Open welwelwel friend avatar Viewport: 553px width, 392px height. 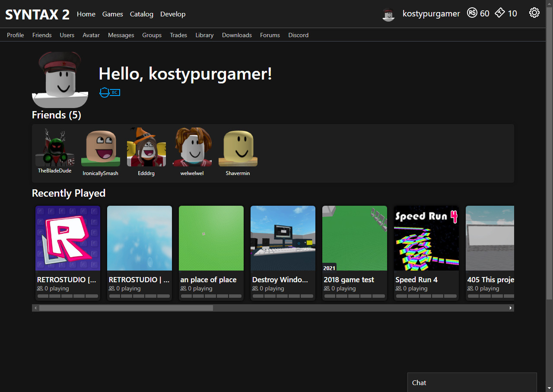coord(192,147)
